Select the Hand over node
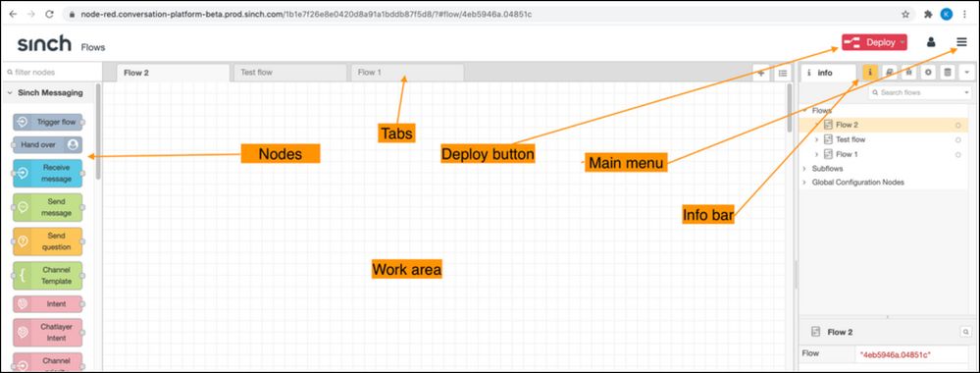The image size is (980, 373). [47, 144]
